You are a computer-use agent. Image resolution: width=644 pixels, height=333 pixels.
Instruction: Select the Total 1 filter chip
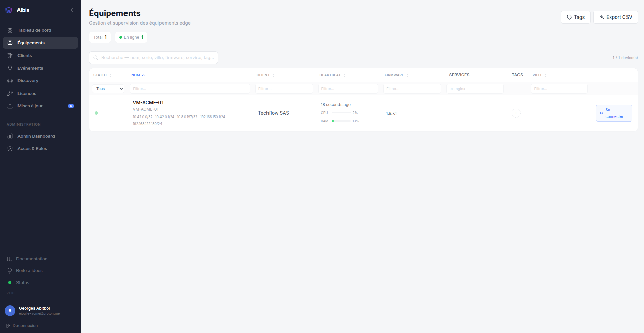coord(100,37)
